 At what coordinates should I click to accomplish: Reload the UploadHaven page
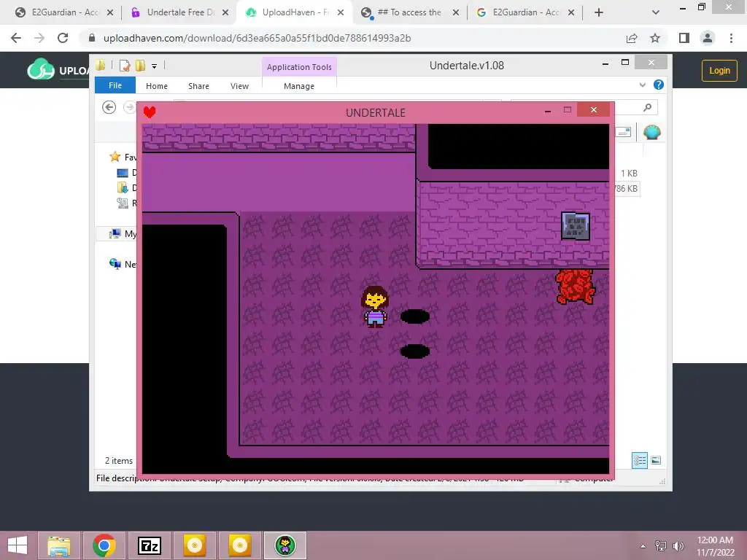63,38
